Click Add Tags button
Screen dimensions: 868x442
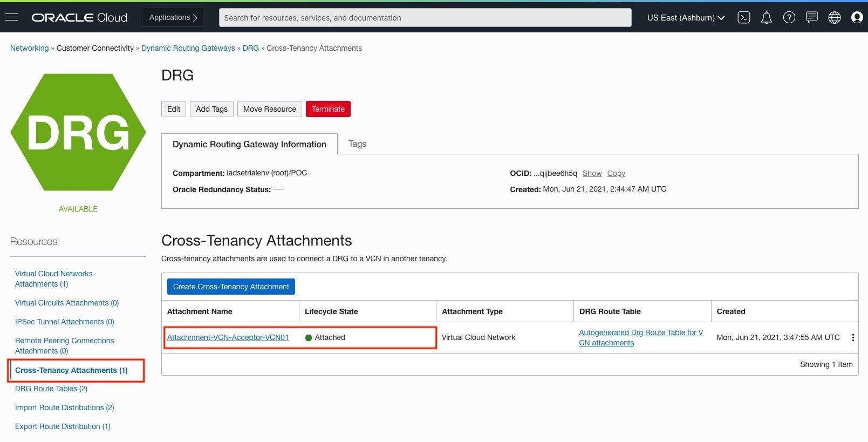212,109
